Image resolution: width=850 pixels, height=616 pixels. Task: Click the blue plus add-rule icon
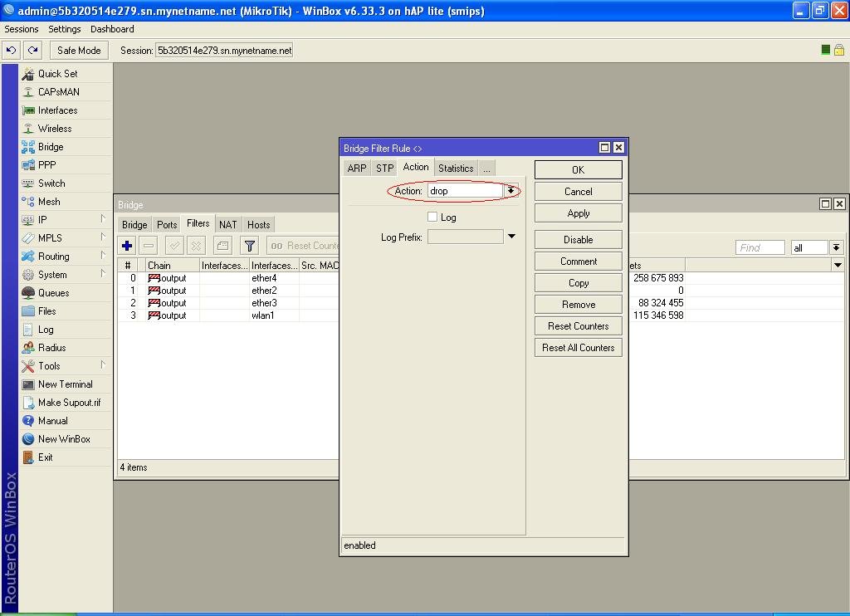click(127, 246)
